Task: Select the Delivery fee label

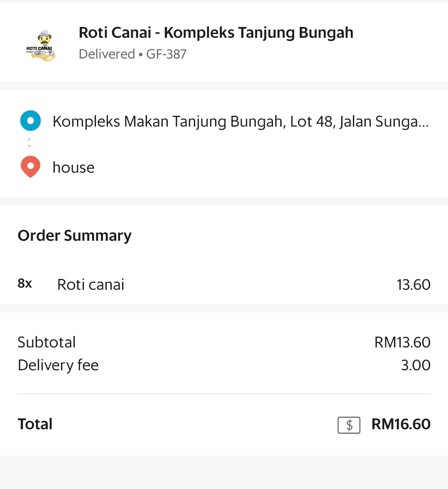Action: [58, 365]
